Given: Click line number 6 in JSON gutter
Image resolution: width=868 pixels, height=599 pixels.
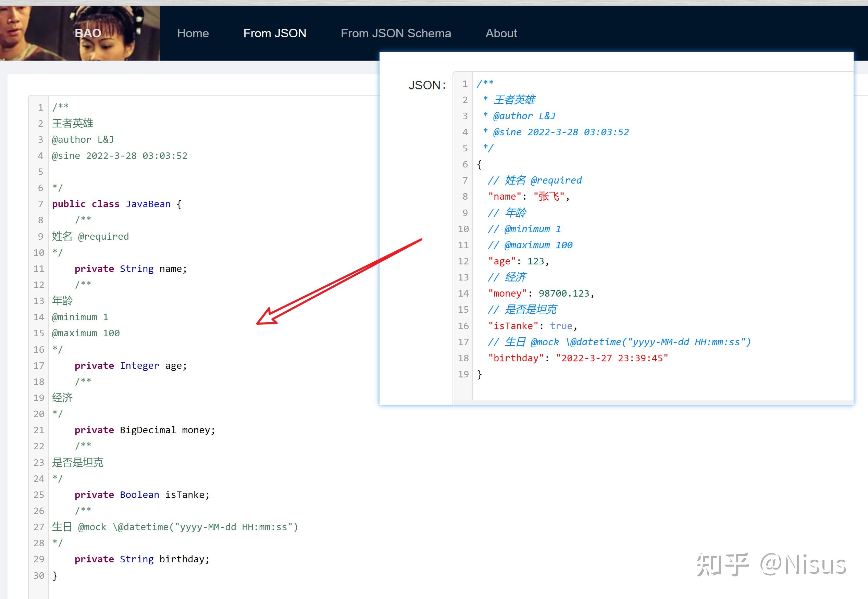Looking at the screenshot, I should coord(465,164).
